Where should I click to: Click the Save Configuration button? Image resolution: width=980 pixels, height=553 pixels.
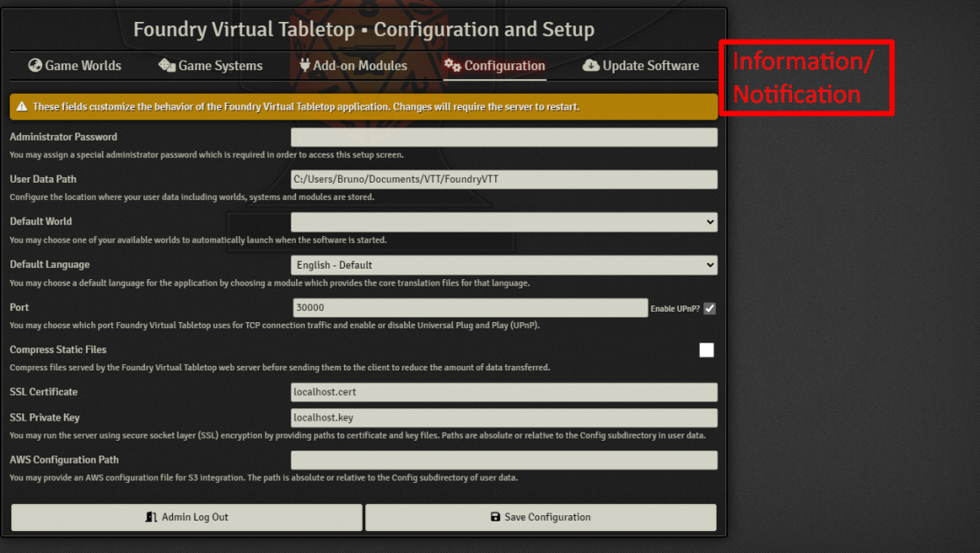click(541, 517)
